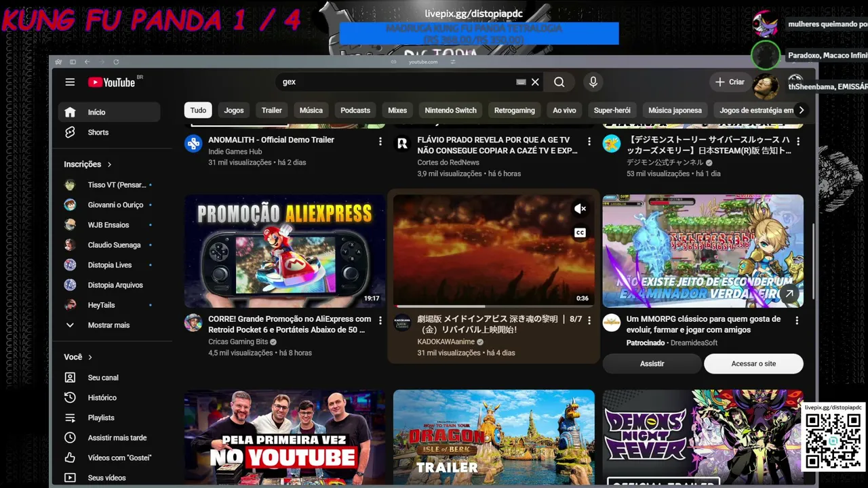Toggle the browser sidebar panel icon
This screenshot has width=868, height=488.
tap(73, 62)
